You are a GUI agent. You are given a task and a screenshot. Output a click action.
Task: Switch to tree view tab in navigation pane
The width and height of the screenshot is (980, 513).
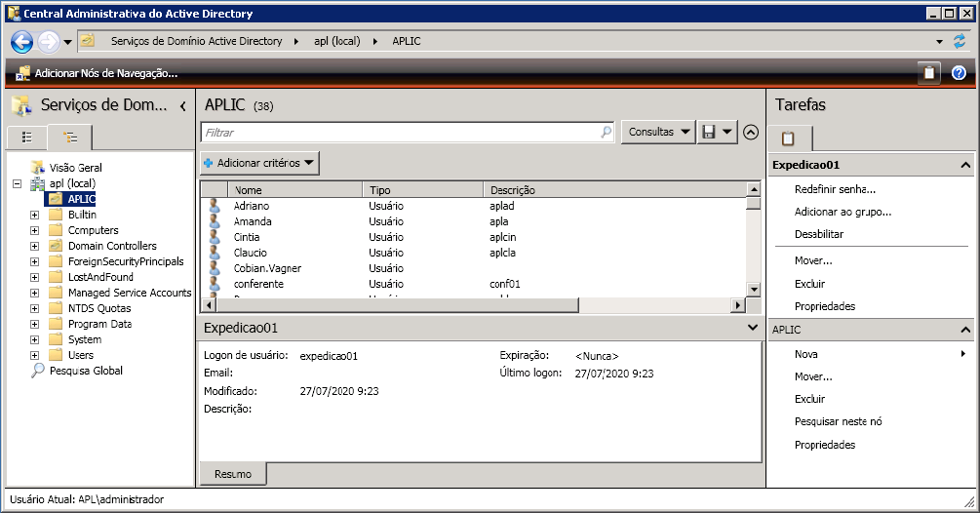(70, 138)
